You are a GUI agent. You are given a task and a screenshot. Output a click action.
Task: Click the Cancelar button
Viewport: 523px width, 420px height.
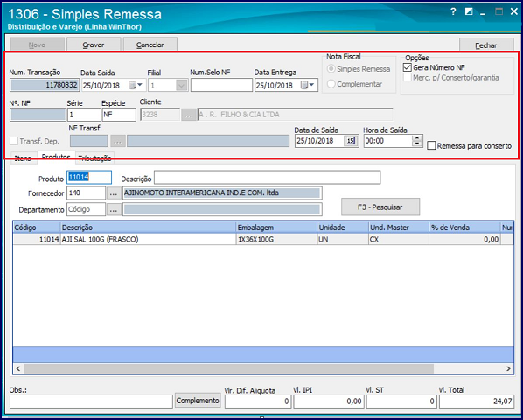tap(150, 45)
